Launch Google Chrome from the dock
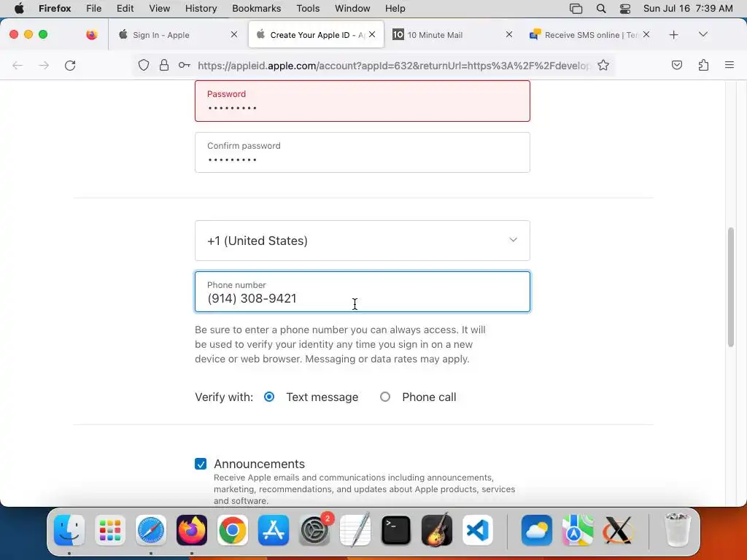The width and height of the screenshot is (747, 560). (x=233, y=530)
